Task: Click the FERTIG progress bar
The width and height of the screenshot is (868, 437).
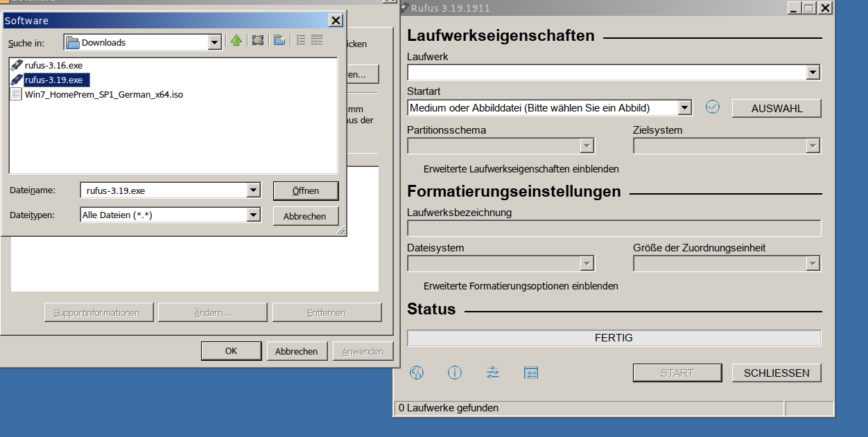Action: [x=614, y=338]
